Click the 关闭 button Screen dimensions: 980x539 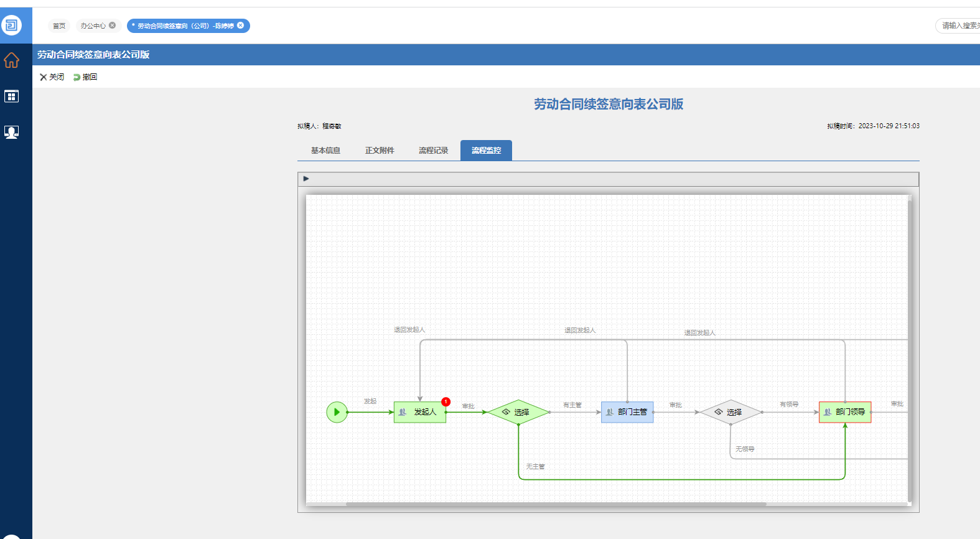52,77
